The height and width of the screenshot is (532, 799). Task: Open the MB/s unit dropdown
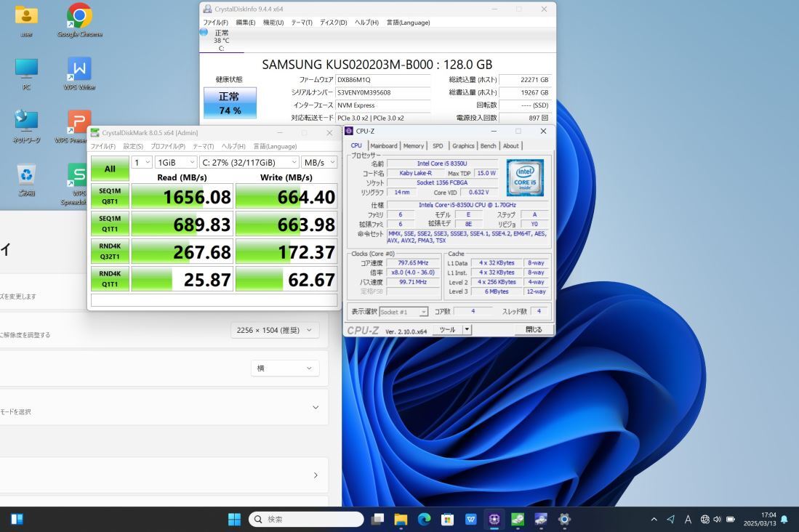pyautogui.click(x=319, y=162)
